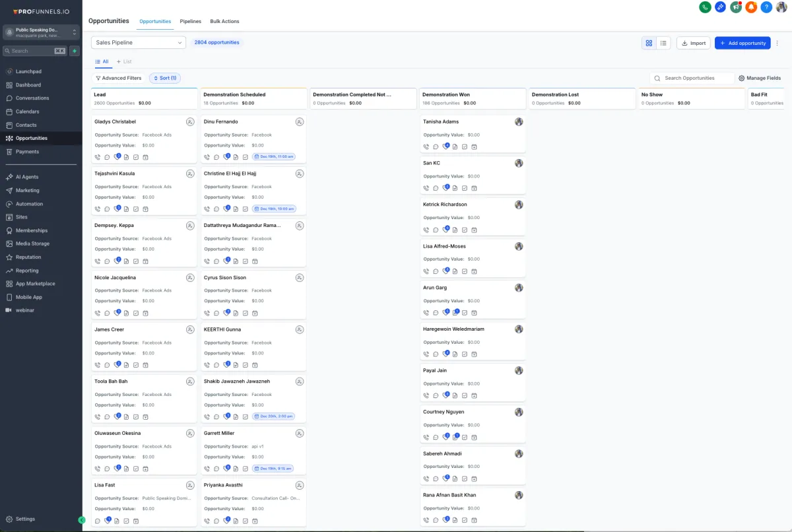This screenshot has height=532, width=792.
Task: Click the megaphone announcements icon
Action: point(736,7)
